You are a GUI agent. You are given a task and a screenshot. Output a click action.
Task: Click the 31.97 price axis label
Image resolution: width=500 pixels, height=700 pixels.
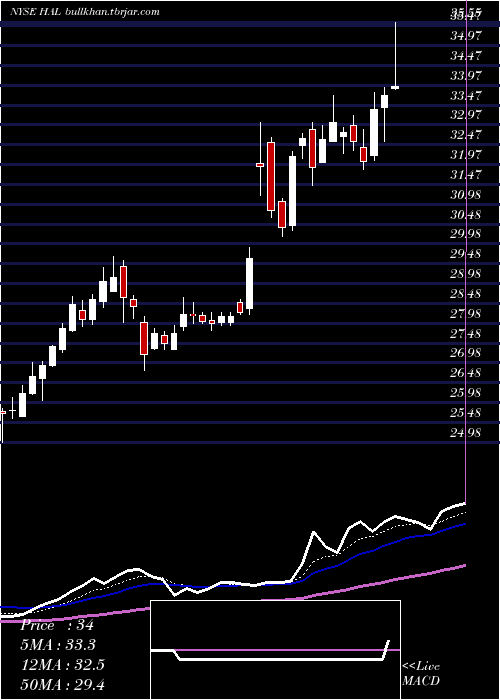coord(466,155)
